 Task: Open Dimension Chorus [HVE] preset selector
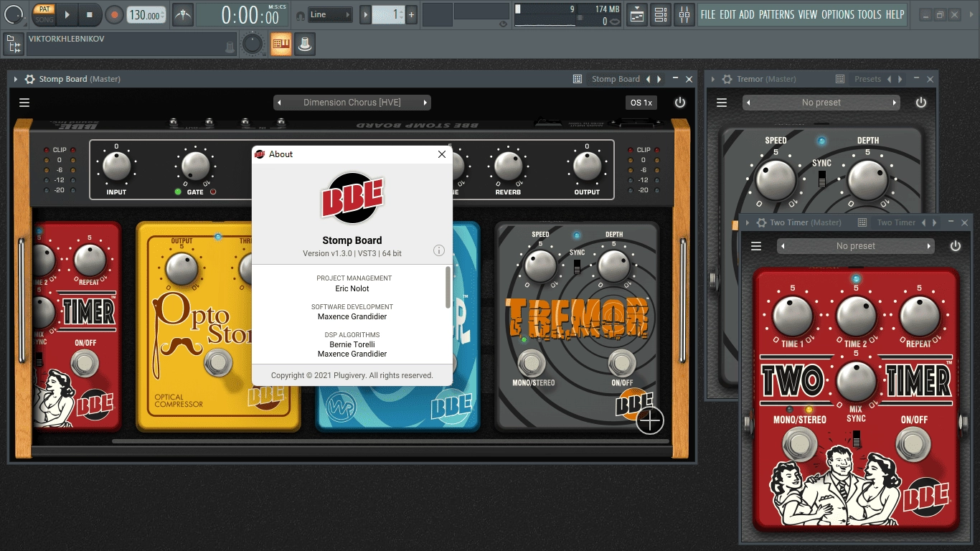(x=352, y=103)
